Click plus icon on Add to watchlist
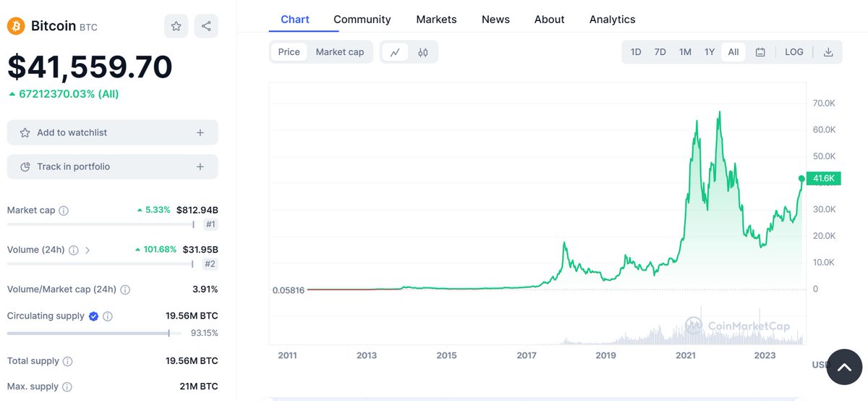This screenshot has height=401, width=868. click(200, 132)
